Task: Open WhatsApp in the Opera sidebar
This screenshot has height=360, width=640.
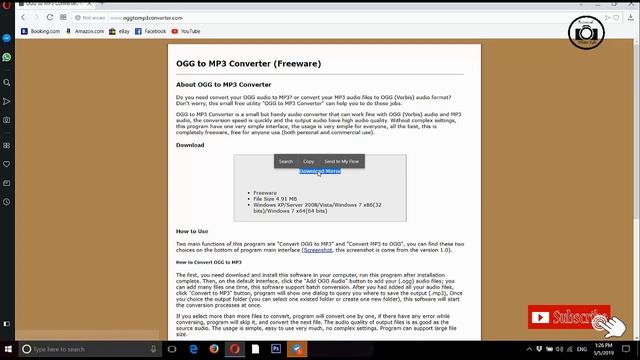Action: (7, 57)
